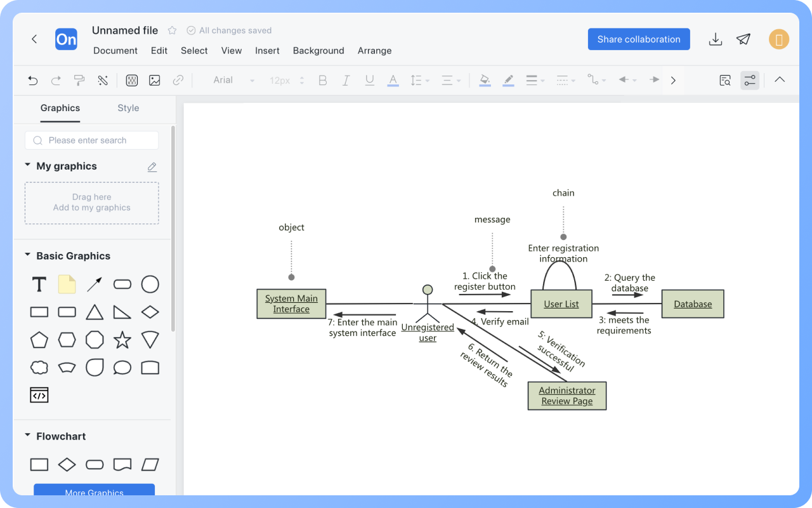Click the Share collaboration button
This screenshot has height=508, width=812.
tap(639, 39)
